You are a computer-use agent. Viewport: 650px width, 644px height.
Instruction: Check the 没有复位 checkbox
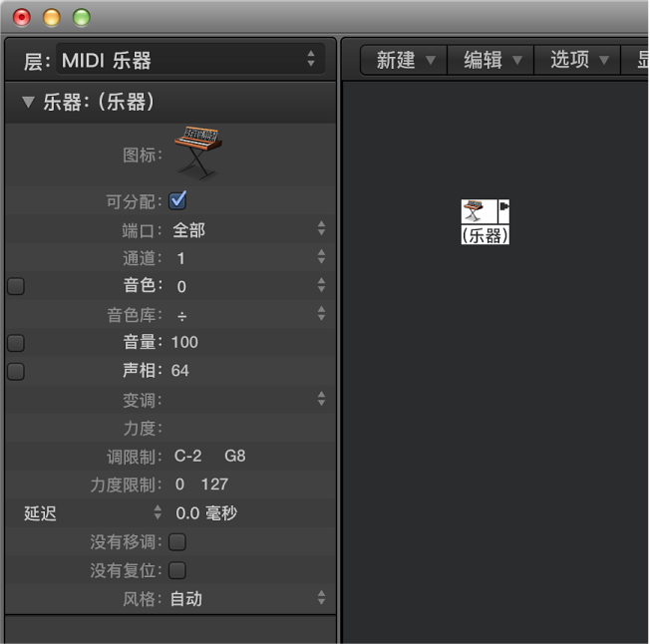click(x=177, y=570)
